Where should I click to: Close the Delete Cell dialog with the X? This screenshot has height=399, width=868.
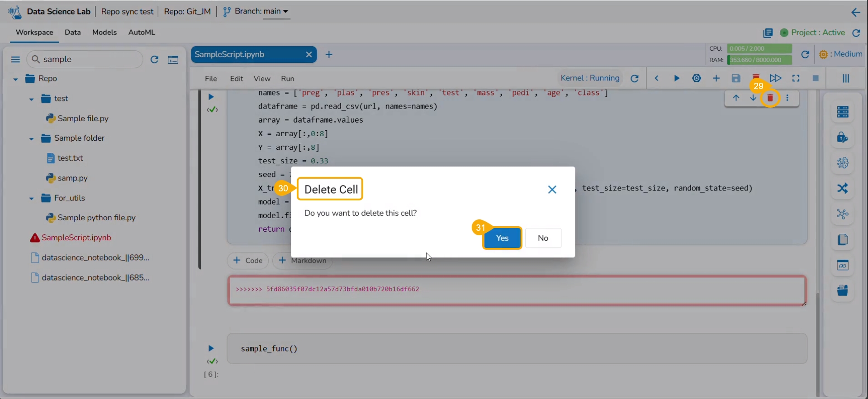(x=552, y=190)
